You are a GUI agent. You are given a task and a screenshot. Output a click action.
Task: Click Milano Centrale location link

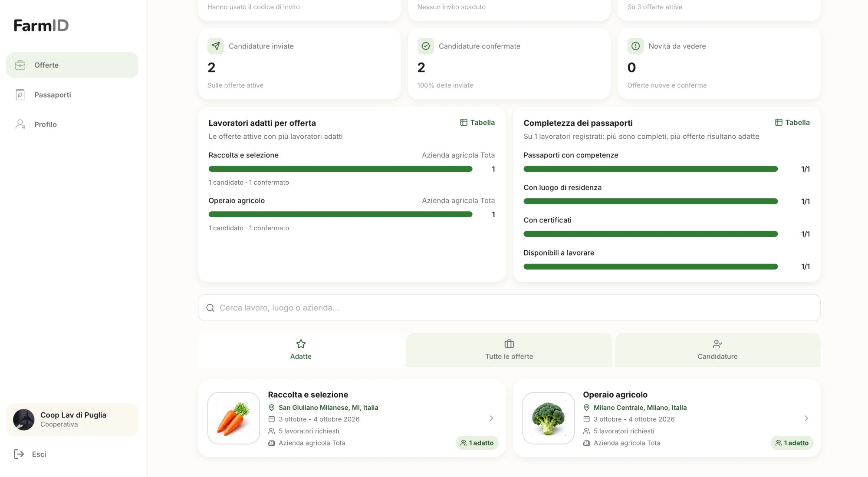[x=640, y=408]
